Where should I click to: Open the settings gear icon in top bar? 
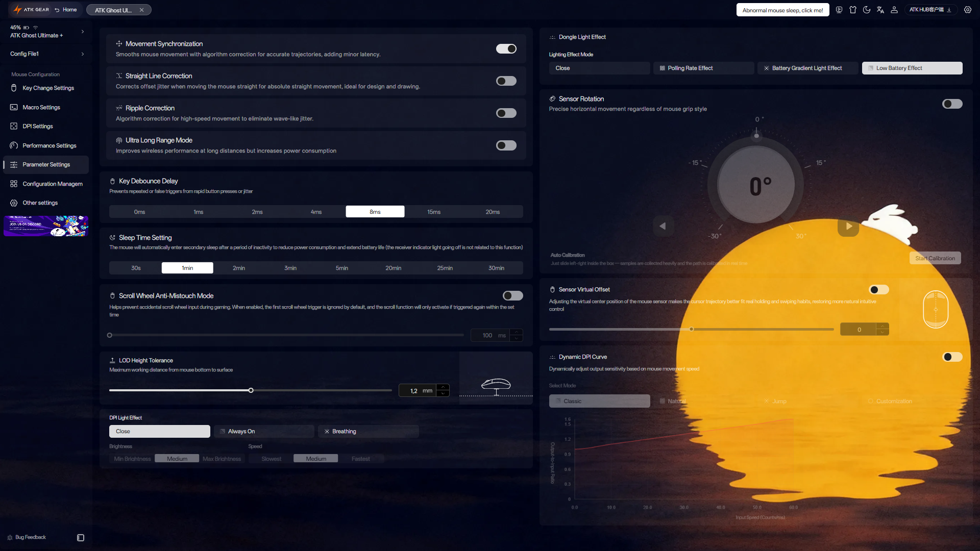967,10
